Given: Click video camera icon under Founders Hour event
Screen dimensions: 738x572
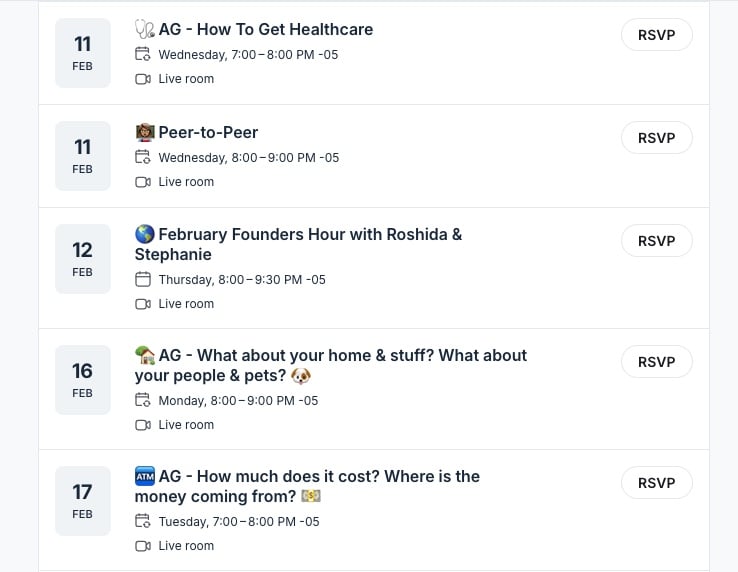Looking at the screenshot, I should 143,304.
